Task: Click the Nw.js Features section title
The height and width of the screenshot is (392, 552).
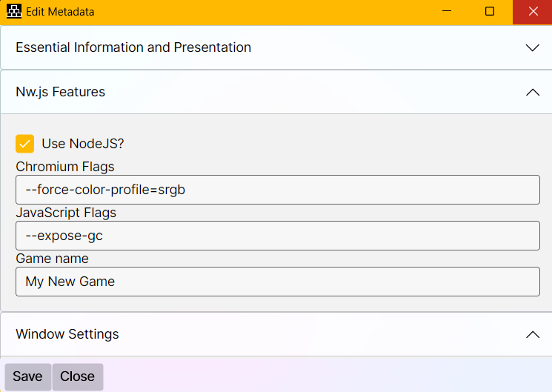Action: 60,92
